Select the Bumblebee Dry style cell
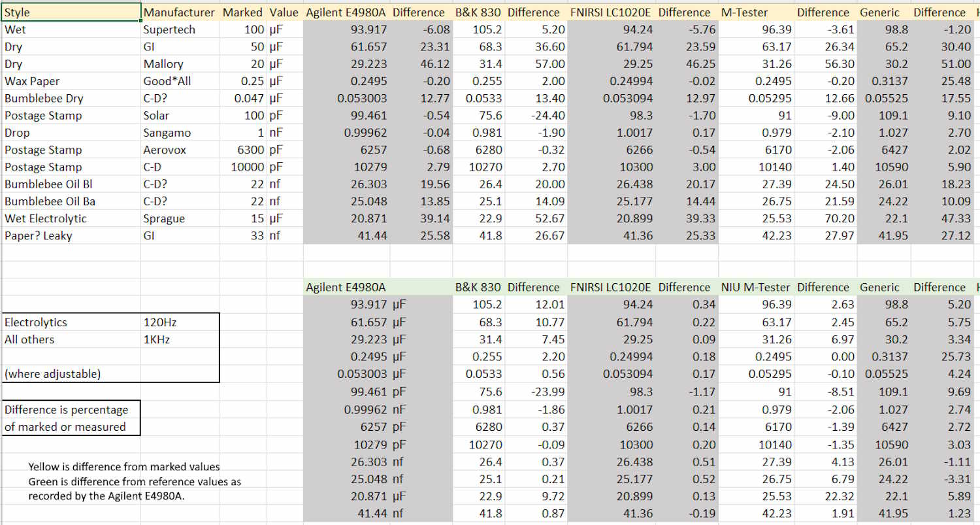 click(44, 98)
